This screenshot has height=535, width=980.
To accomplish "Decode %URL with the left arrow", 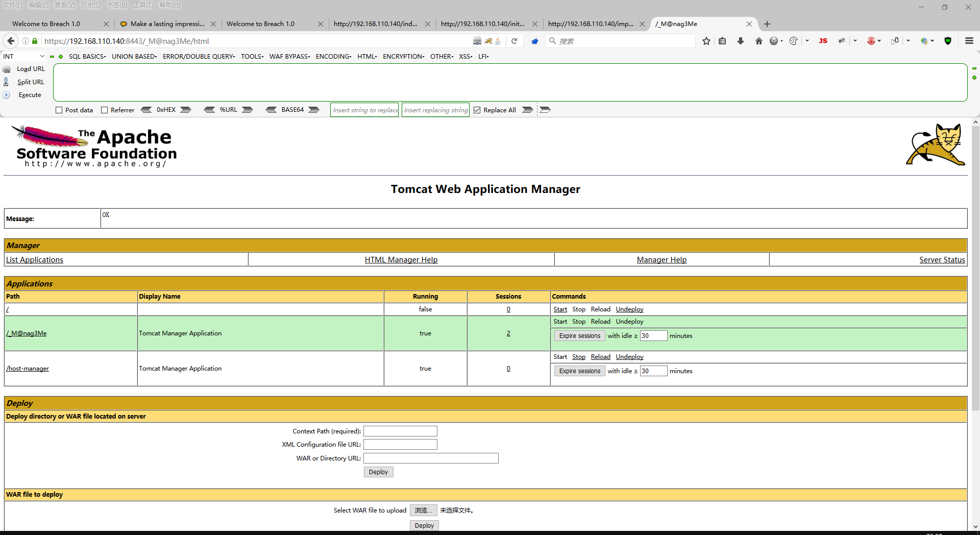I will [209, 110].
